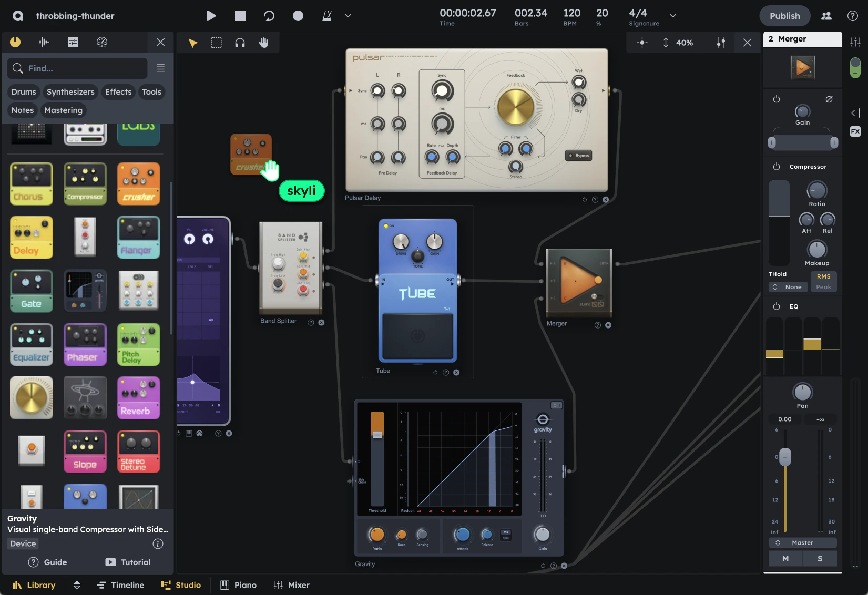Open the mixer controls icon beside Merger header
This screenshot has width=868, height=595.
tap(855, 41)
